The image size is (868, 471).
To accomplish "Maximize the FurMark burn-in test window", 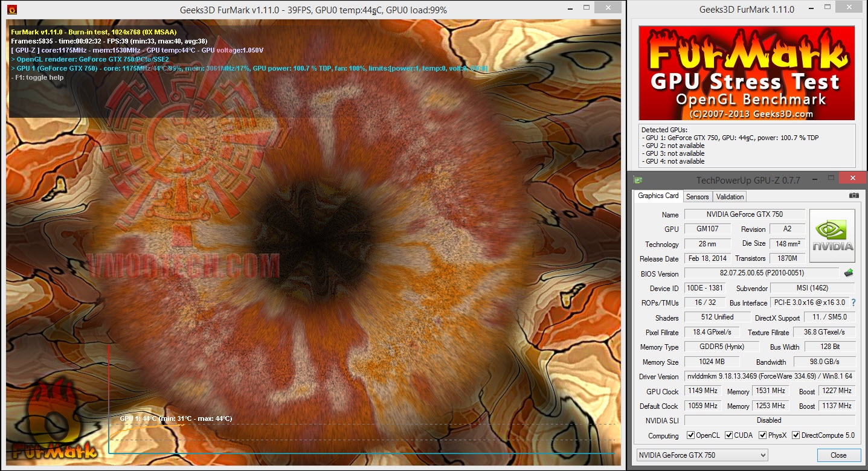I will [x=585, y=8].
